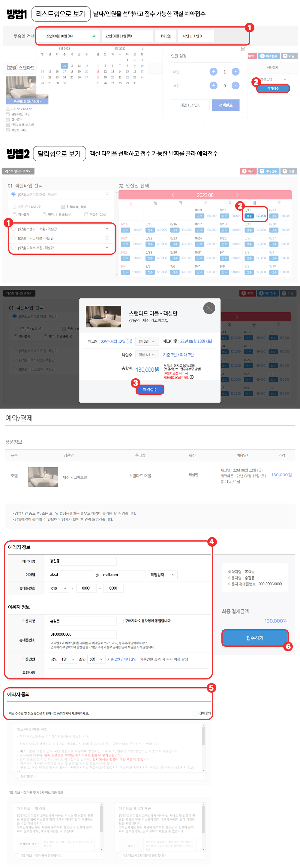300x868 pixels.
Task: Select Standard Twin room type radio
Action: (x=13, y=229)
